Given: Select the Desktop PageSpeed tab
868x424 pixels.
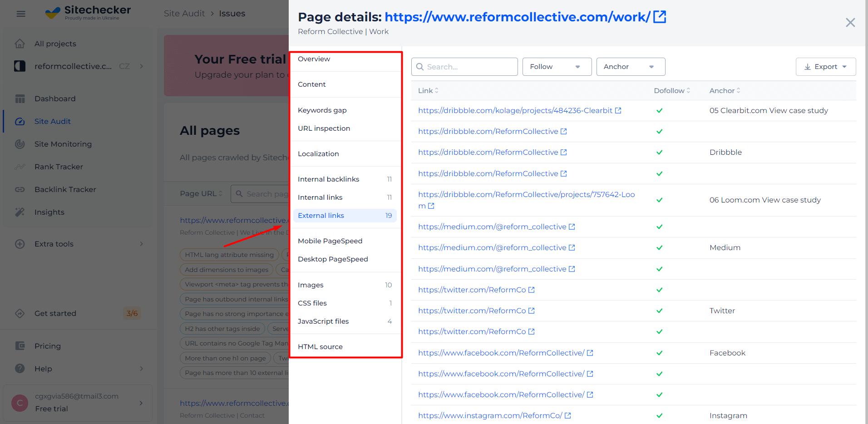Looking at the screenshot, I should click(x=333, y=259).
